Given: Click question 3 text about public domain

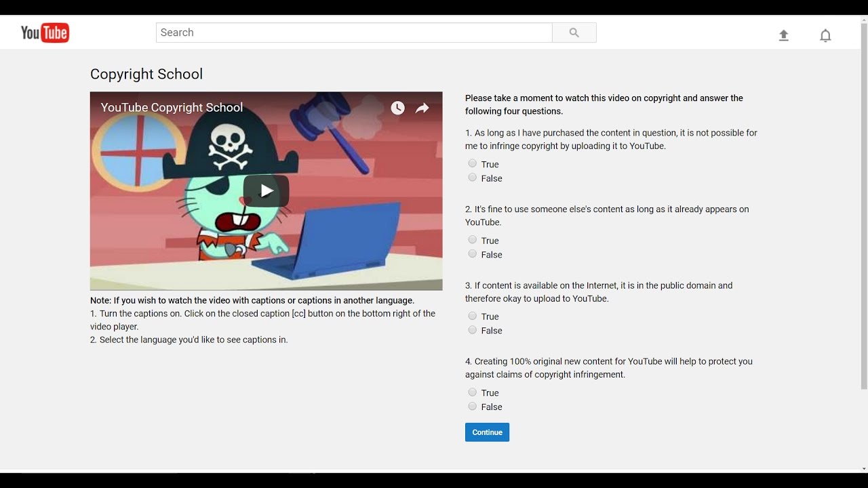Looking at the screenshot, I should point(599,292).
